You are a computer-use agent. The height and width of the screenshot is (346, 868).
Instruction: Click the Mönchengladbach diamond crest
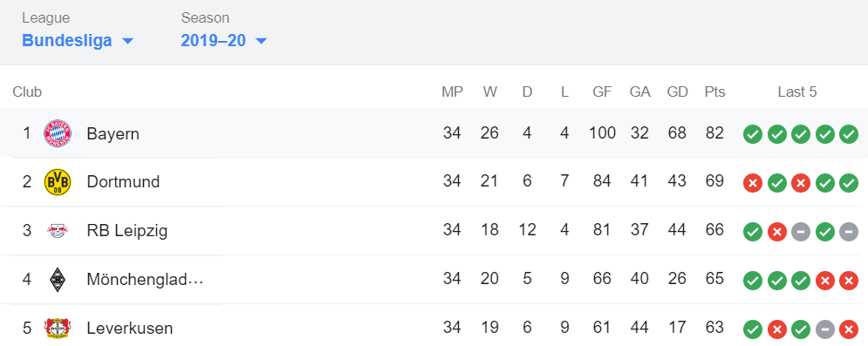[x=58, y=279]
